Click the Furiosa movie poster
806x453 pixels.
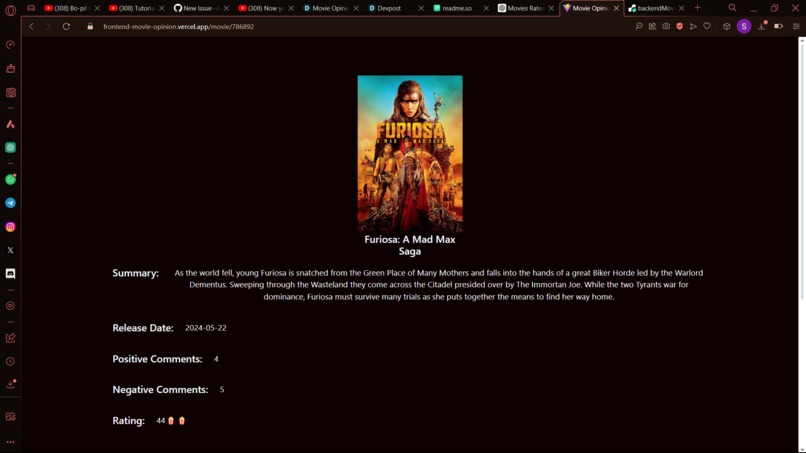click(410, 154)
